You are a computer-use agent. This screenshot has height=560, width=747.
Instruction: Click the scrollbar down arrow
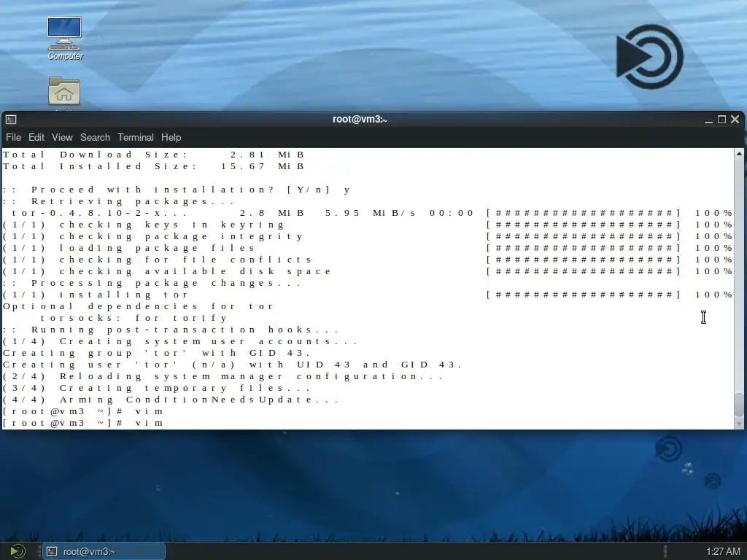[739, 424]
